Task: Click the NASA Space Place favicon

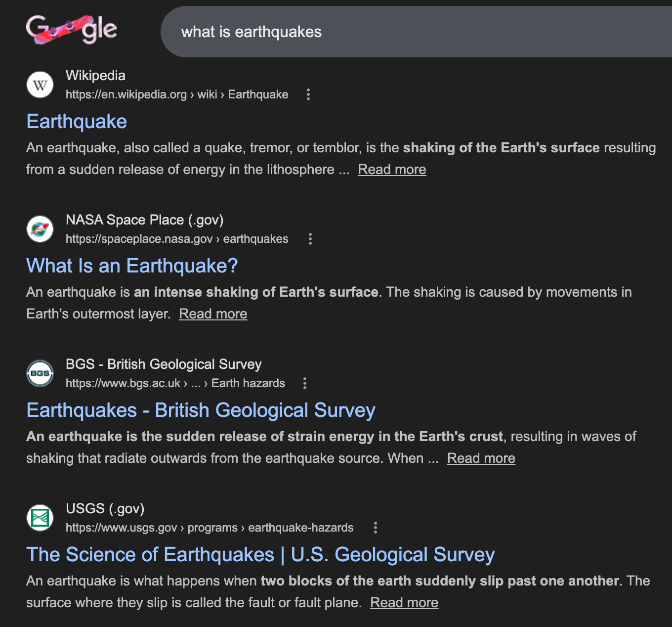Action: click(40, 229)
